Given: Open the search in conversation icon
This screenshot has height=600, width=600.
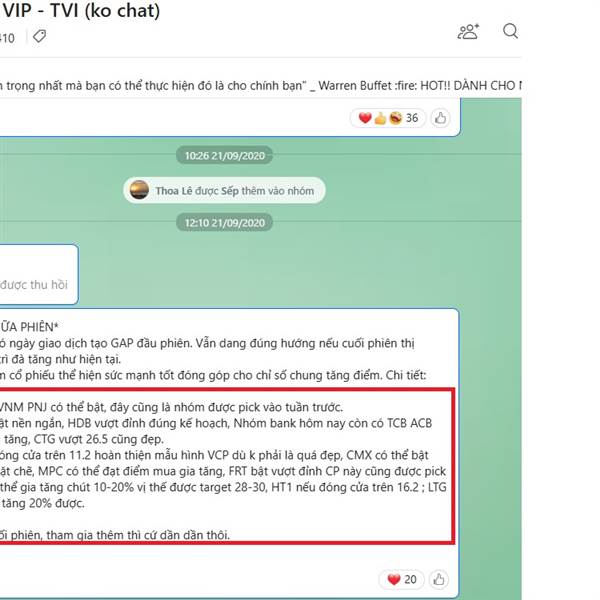Looking at the screenshot, I should (x=510, y=31).
